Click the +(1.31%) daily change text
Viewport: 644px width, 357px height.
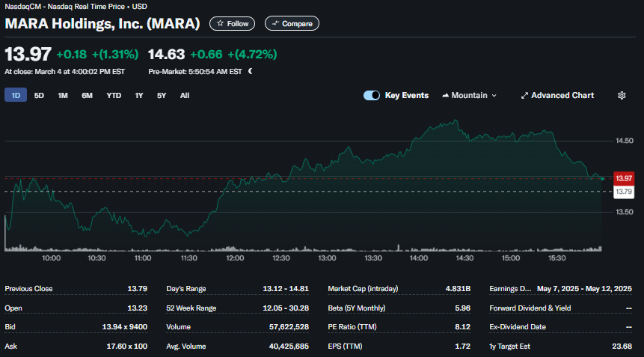pos(115,54)
